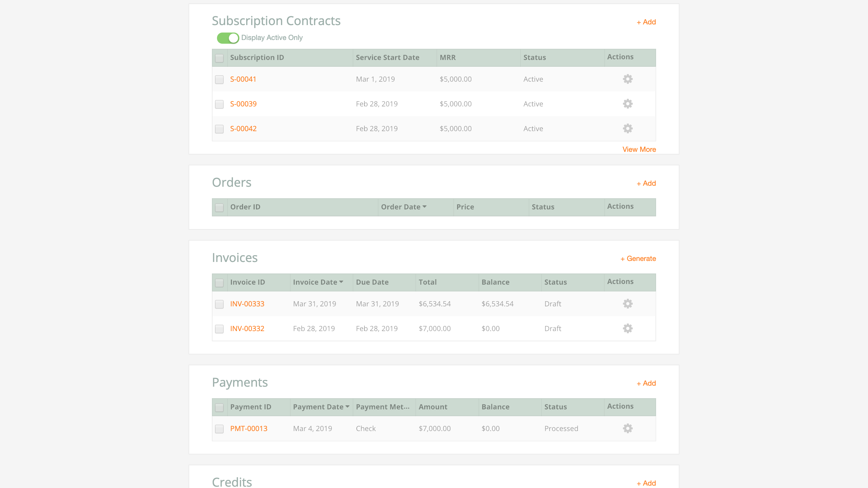Select checkbox for invoice INV-00333
The height and width of the screenshot is (488, 868).
[219, 304]
